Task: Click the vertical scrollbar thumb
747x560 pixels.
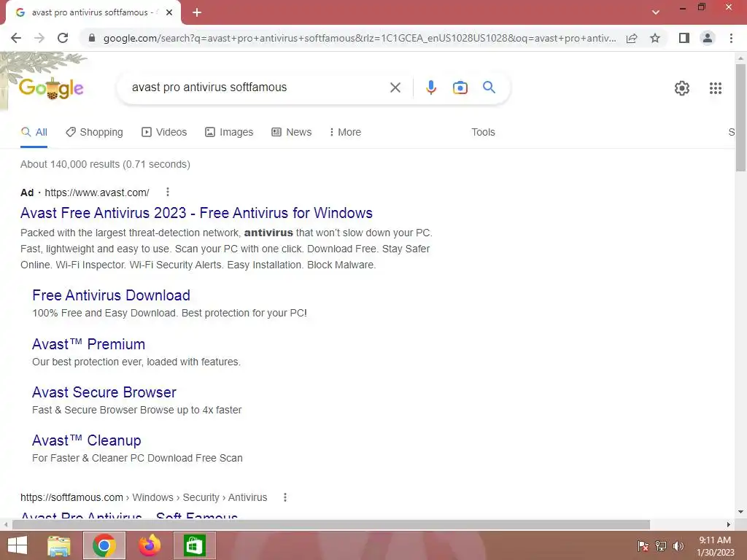Action: pyautogui.click(x=740, y=117)
